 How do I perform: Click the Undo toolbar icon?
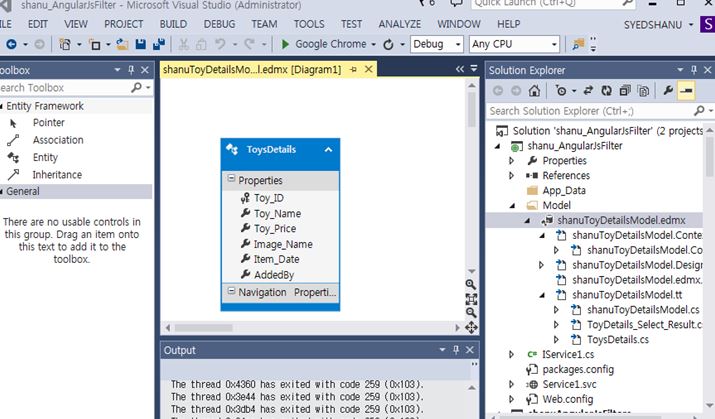[x=220, y=44]
